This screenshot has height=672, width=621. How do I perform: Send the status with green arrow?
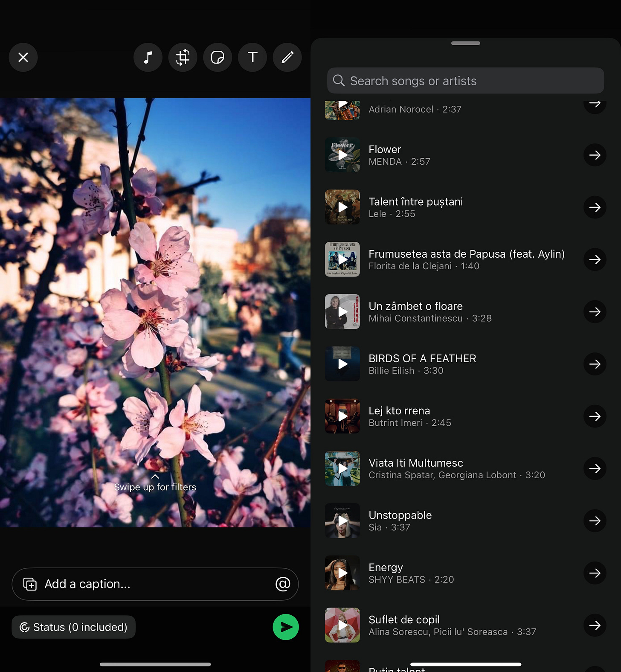(x=286, y=627)
